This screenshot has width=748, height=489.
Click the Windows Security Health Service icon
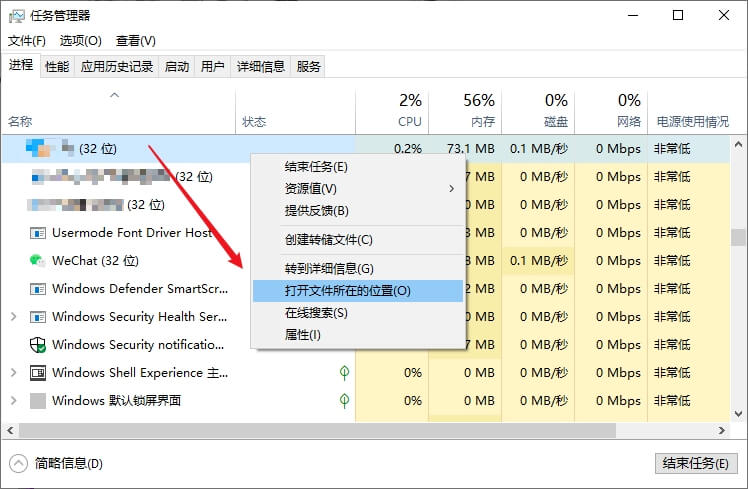coord(38,317)
